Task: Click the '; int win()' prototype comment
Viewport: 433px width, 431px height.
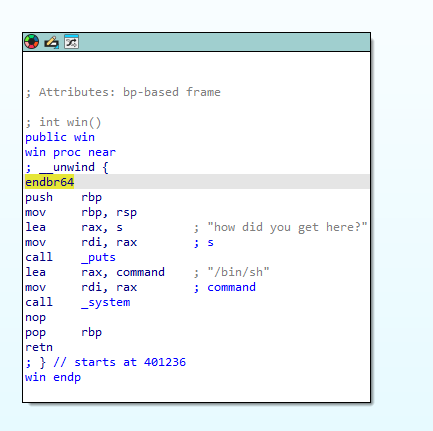Action: (63, 122)
